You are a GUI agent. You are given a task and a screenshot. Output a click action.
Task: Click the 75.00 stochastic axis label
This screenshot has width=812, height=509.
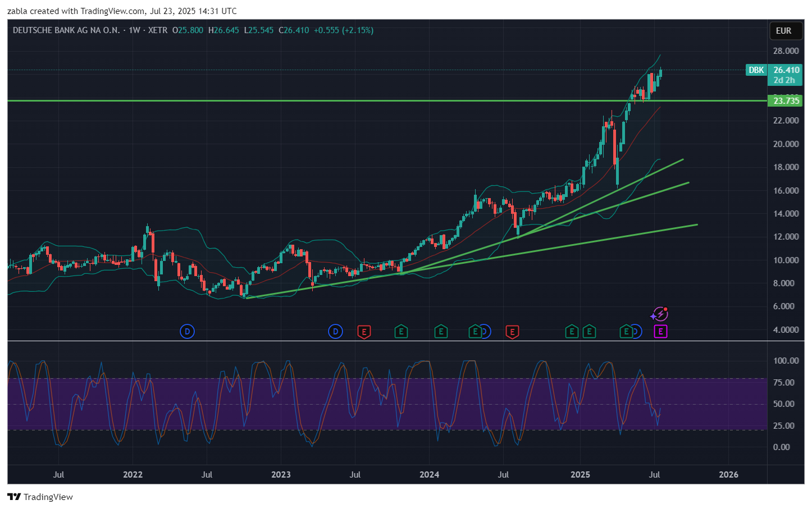[784, 383]
